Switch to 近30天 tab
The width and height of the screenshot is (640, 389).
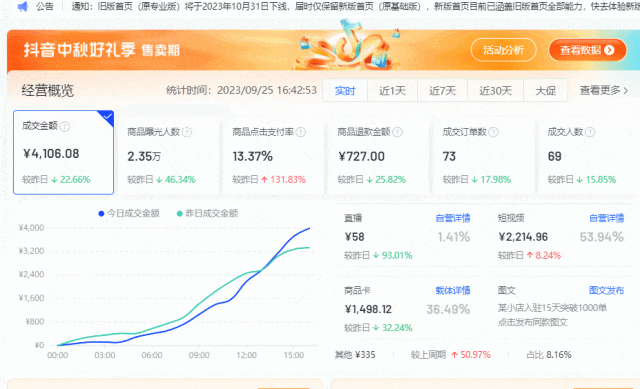tap(496, 91)
